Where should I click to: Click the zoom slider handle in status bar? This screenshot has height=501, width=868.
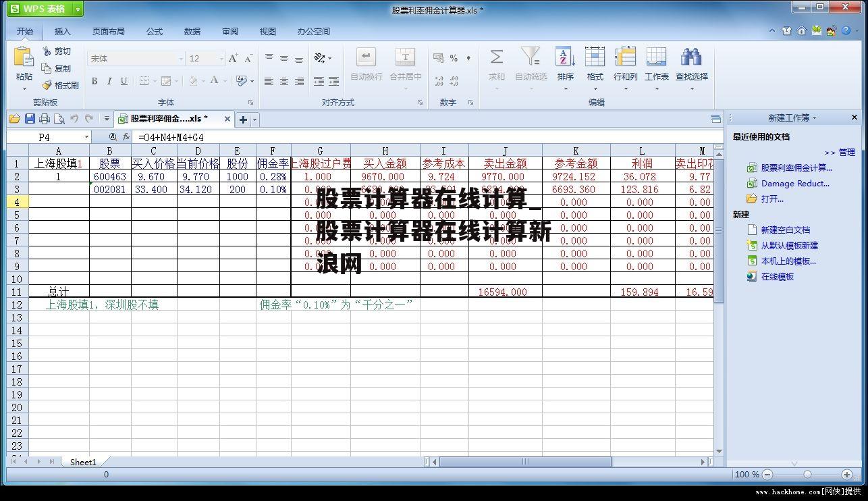(x=807, y=475)
